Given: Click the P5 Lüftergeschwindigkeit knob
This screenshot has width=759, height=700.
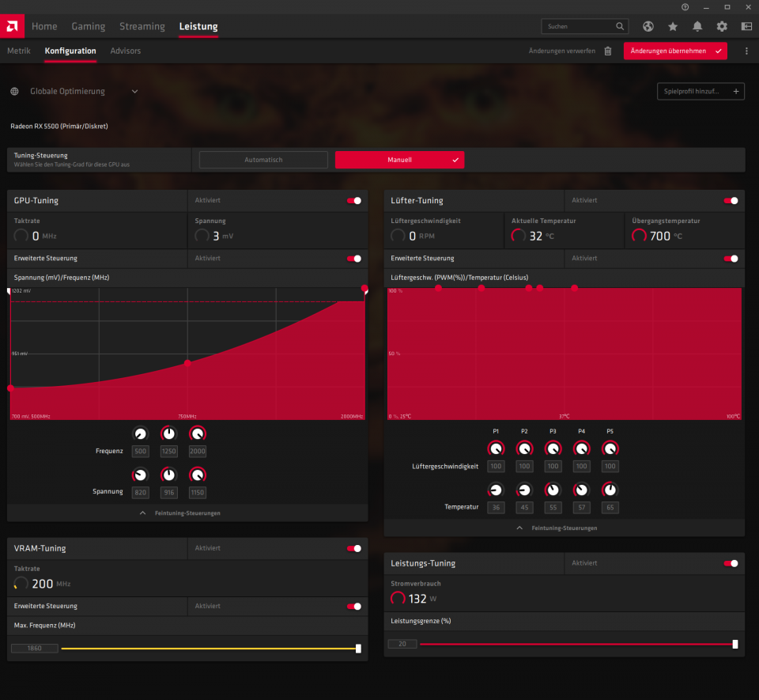Looking at the screenshot, I should pyautogui.click(x=610, y=448).
